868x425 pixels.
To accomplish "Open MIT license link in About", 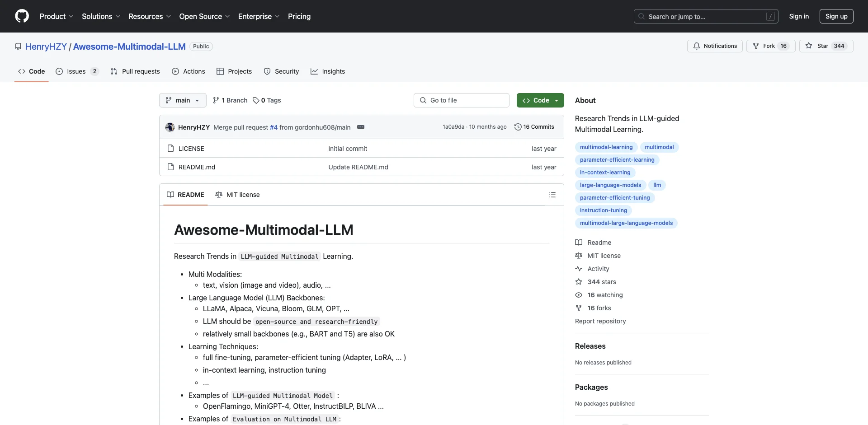I will [598, 256].
